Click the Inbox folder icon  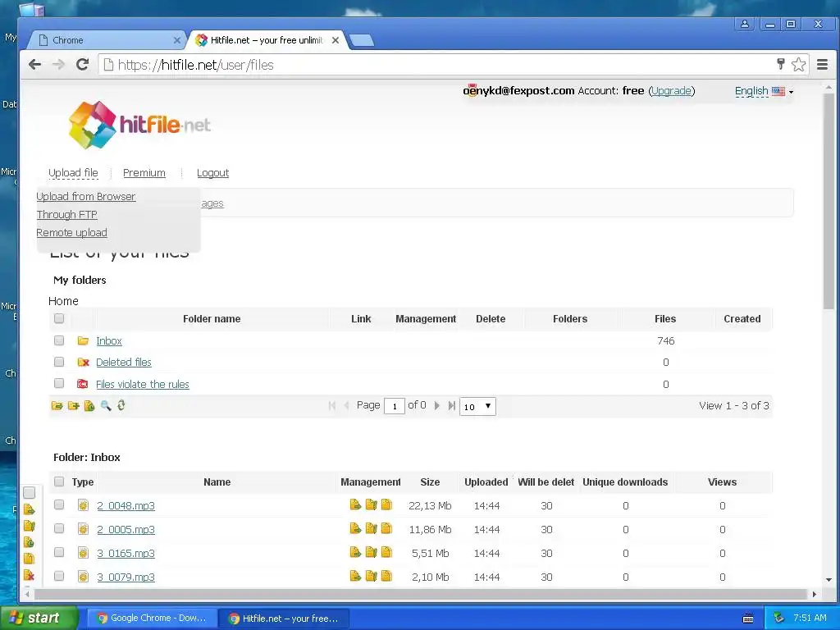click(x=83, y=340)
